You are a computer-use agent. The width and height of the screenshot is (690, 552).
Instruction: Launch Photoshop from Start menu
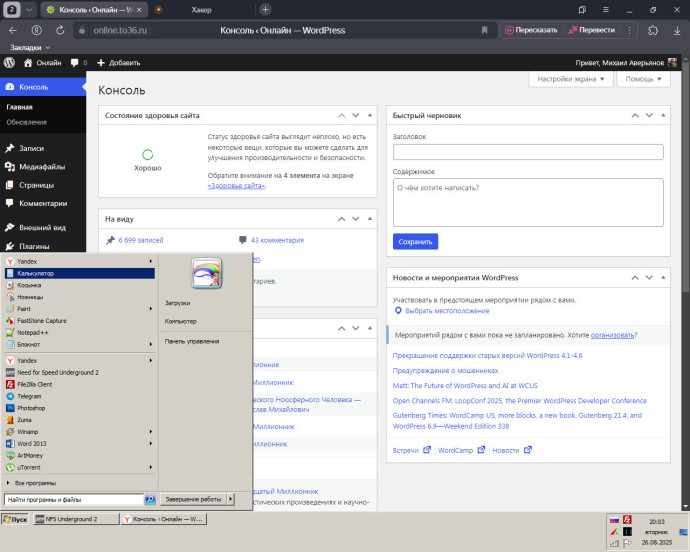pyautogui.click(x=80, y=408)
